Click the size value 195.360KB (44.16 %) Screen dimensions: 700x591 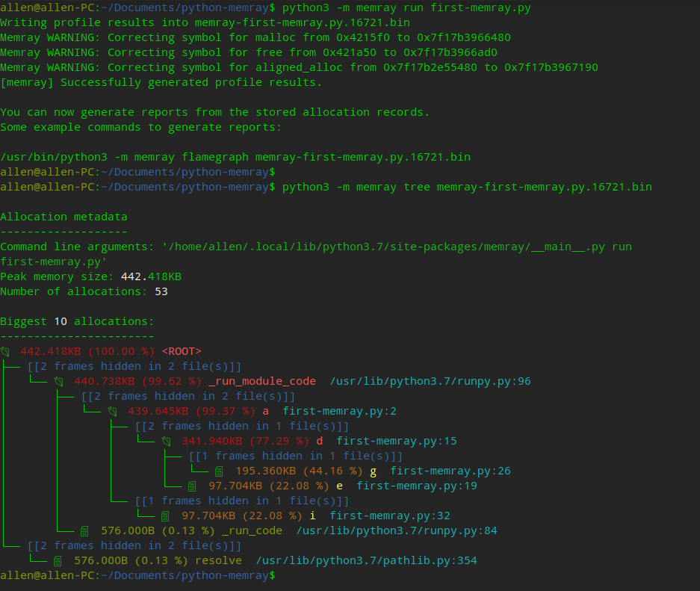(x=299, y=471)
